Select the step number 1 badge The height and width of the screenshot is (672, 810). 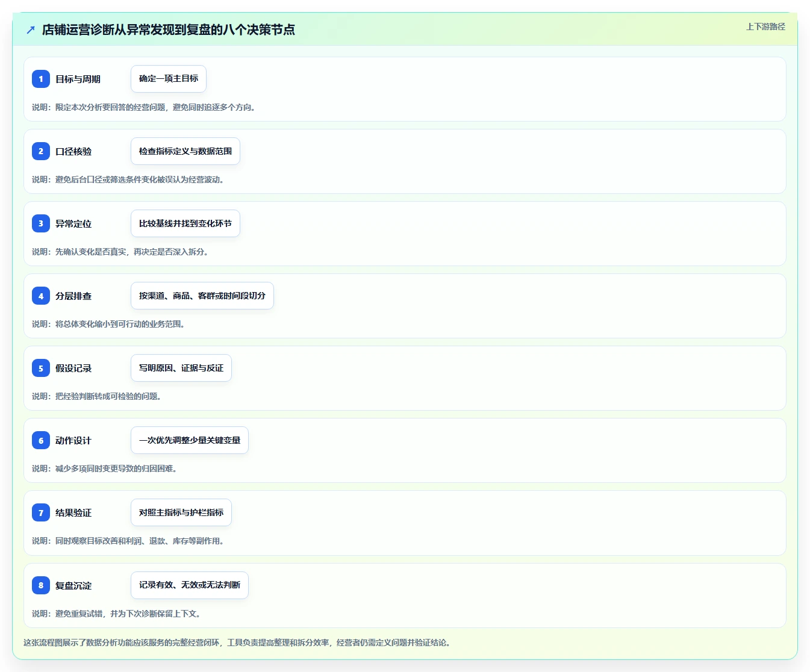coord(41,79)
